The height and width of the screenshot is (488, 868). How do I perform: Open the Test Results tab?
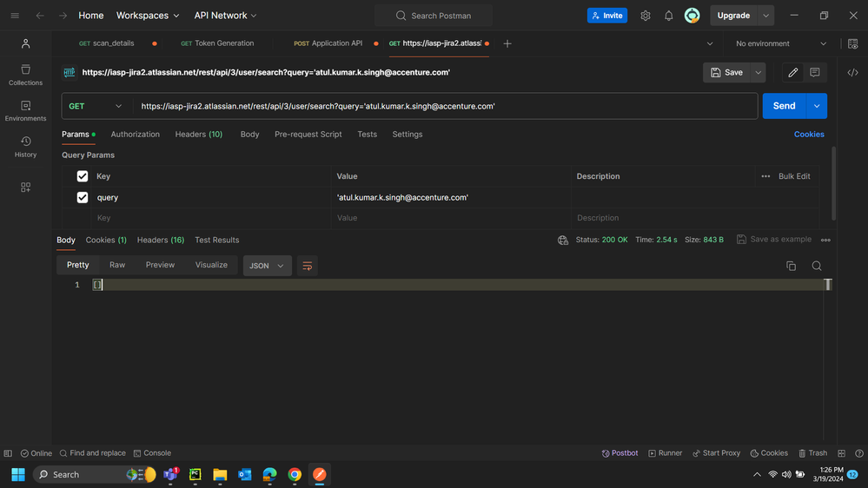coord(217,241)
